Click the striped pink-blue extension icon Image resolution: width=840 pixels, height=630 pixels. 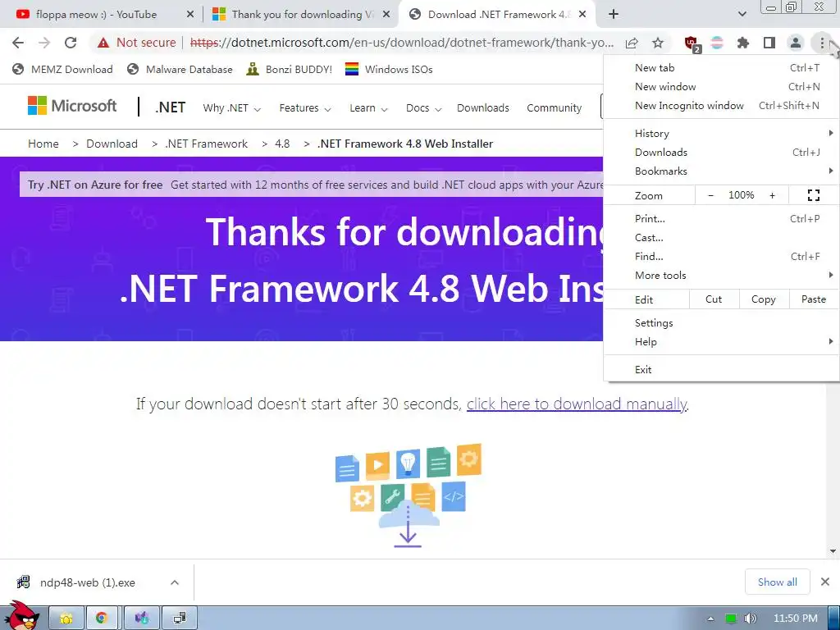[x=717, y=43]
